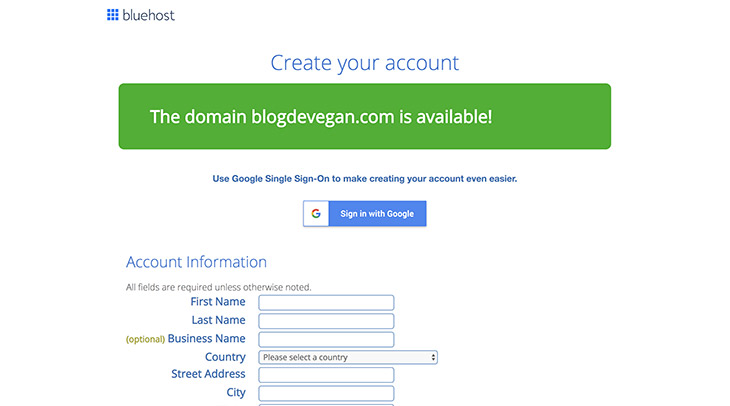Click the 'First Name' label
The image size is (730, 406).
[218, 302]
